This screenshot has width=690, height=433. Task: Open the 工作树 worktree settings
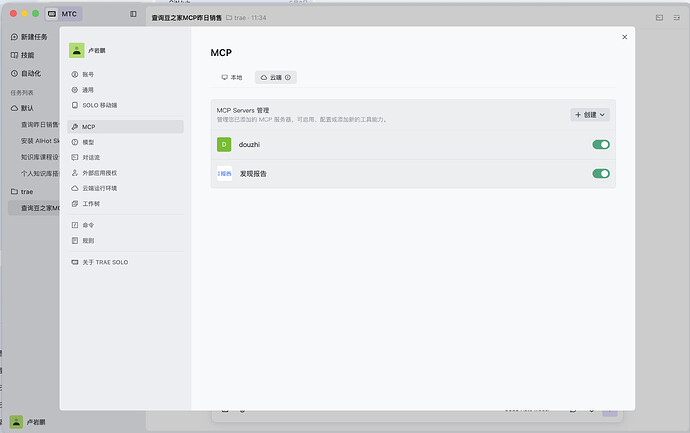pos(125,204)
